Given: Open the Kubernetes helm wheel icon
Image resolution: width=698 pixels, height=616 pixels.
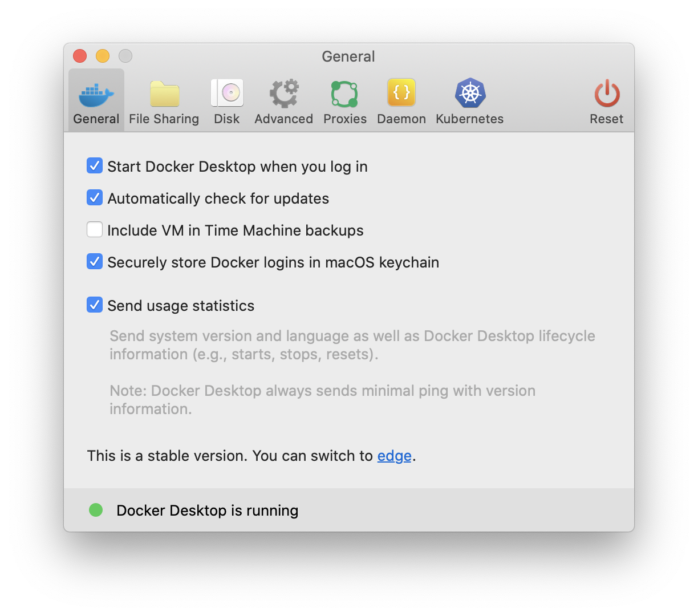Looking at the screenshot, I should pos(470,94).
